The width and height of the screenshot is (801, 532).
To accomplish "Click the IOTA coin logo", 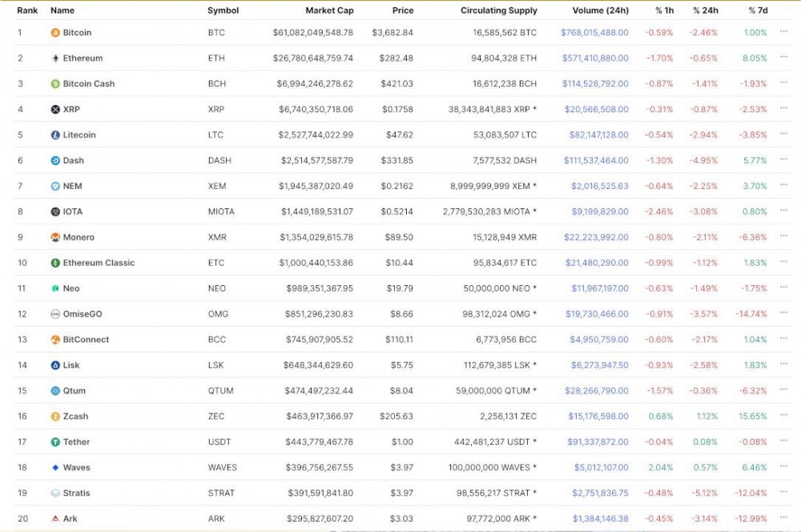I will [x=55, y=212].
